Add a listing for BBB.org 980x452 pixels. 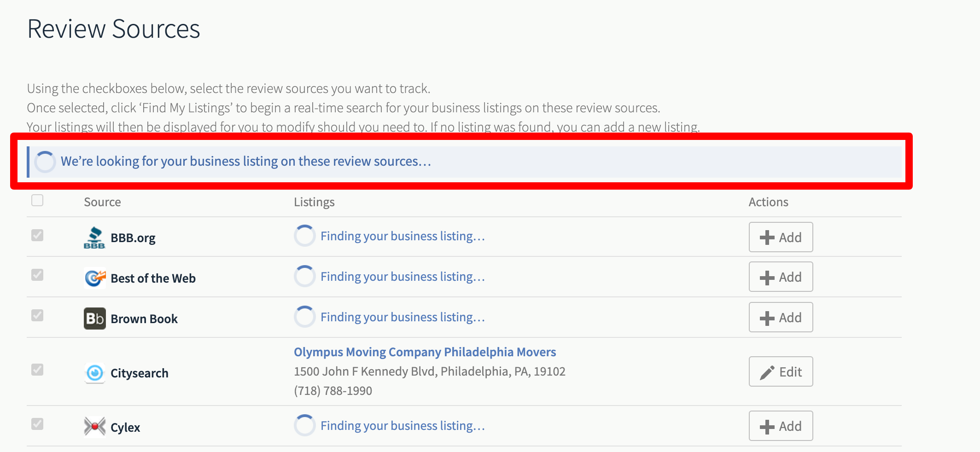pos(781,237)
